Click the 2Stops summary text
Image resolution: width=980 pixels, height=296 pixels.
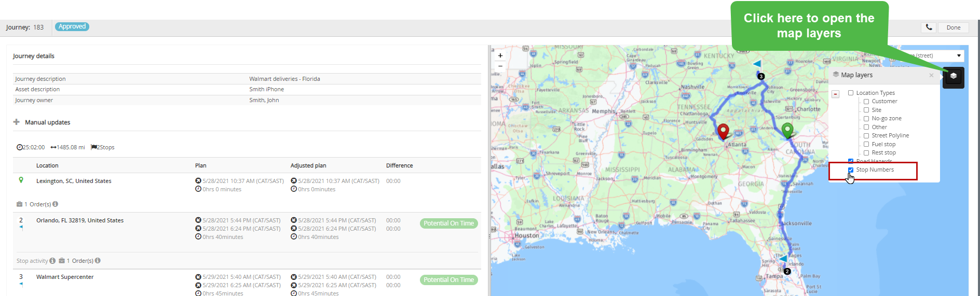[106, 147]
